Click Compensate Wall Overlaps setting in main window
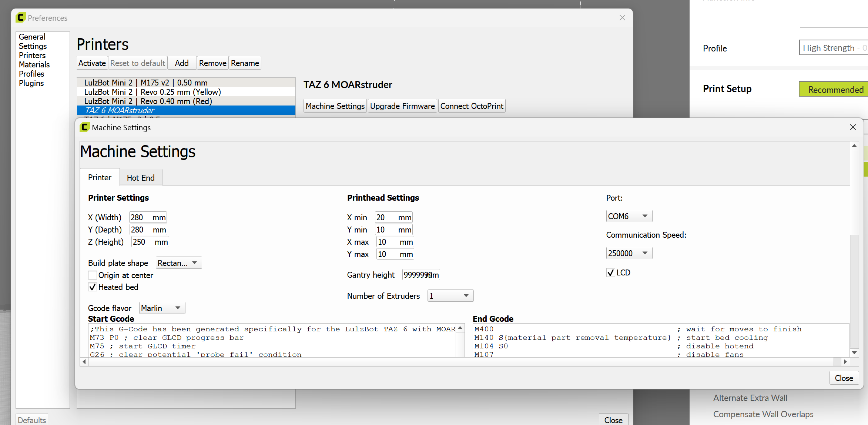Screen dimensions: 868x425 click(763, 414)
